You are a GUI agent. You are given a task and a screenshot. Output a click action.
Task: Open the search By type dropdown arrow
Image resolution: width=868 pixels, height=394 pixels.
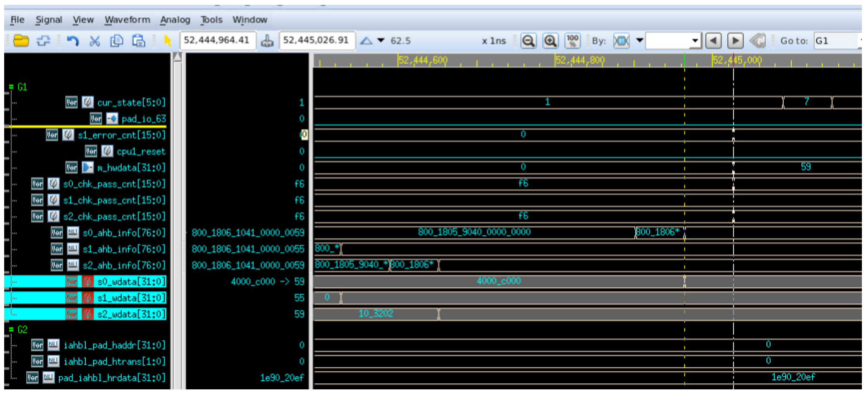pos(639,40)
